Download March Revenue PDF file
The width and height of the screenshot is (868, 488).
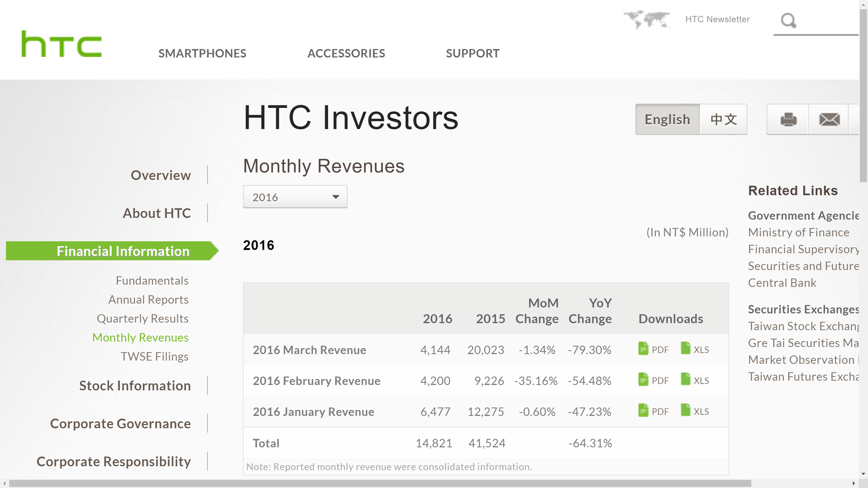pyautogui.click(x=653, y=349)
